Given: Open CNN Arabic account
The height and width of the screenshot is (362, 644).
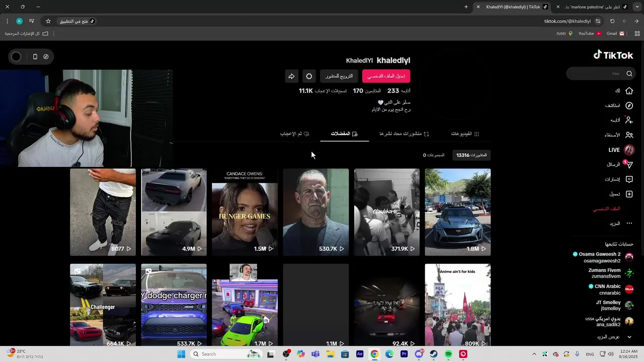Looking at the screenshot, I should point(611,290).
